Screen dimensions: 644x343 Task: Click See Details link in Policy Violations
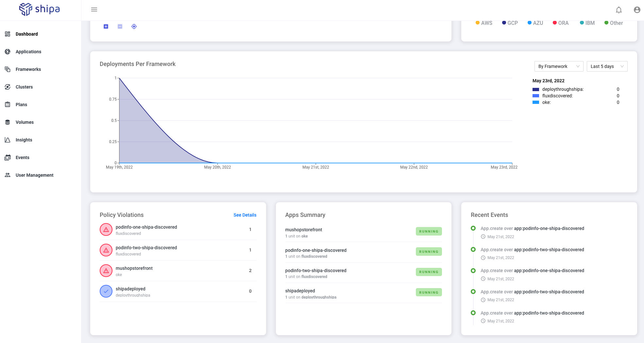click(x=245, y=215)
